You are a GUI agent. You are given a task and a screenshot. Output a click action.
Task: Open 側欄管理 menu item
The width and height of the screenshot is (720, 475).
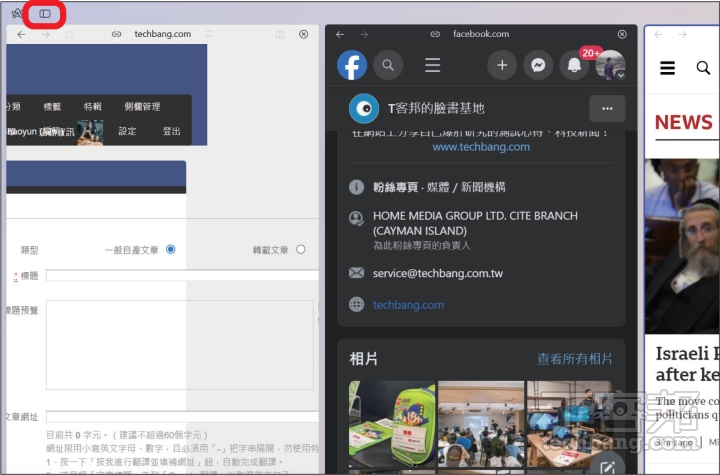(x=142, y=107)
